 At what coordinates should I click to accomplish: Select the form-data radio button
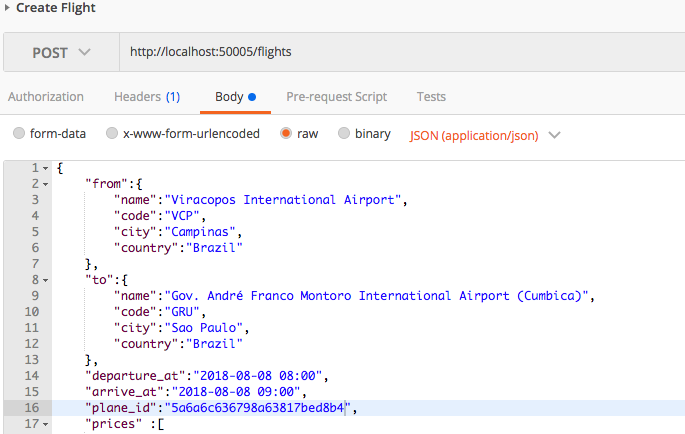[x=19, y=133]
